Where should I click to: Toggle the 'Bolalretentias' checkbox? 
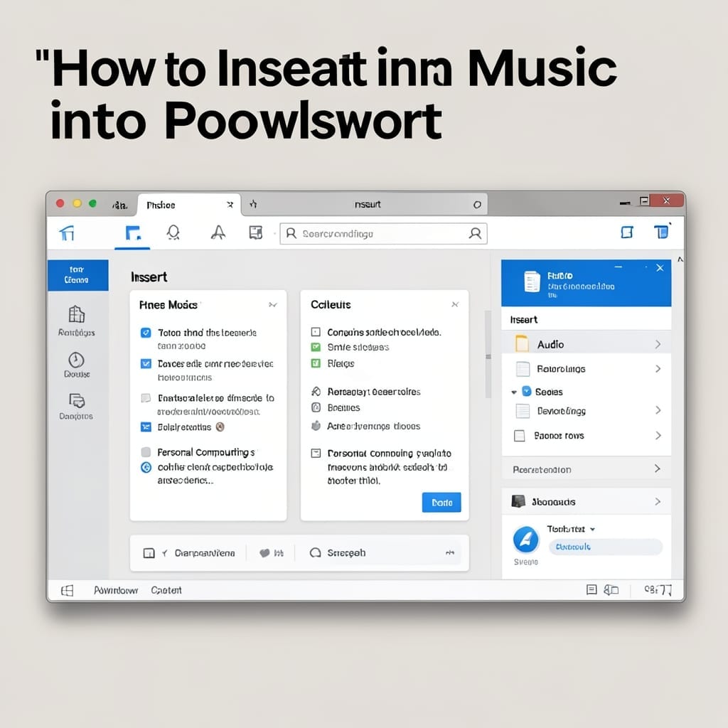[146, 427]
